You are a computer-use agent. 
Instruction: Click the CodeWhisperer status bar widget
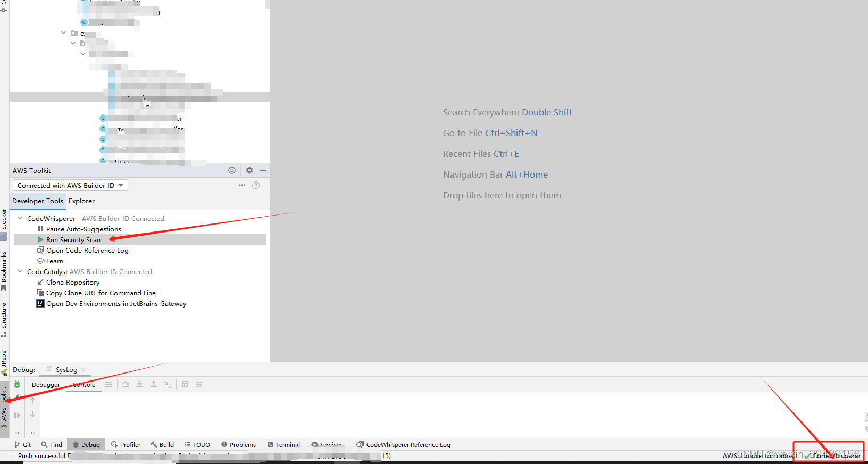pyautogui.click(x=833, y=456)
